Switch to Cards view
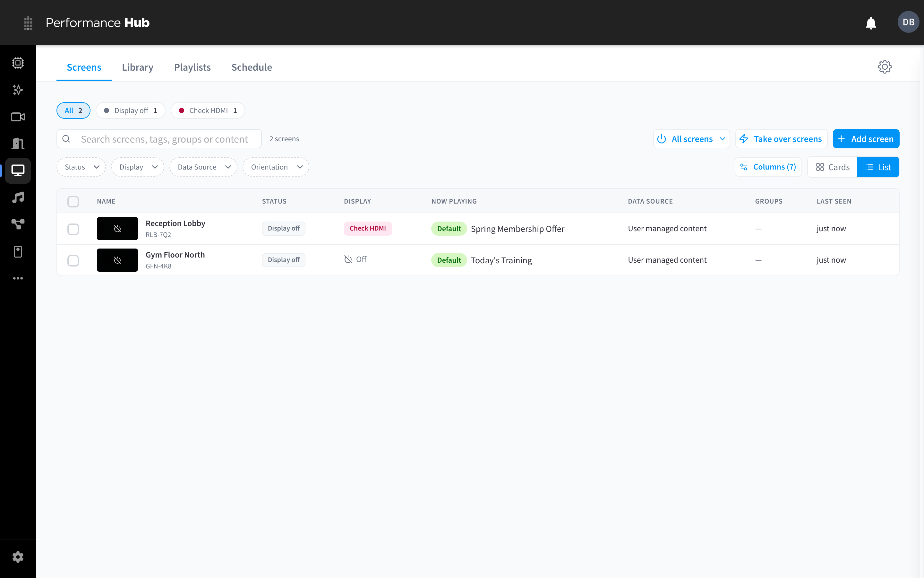 (x=832, y=167)
